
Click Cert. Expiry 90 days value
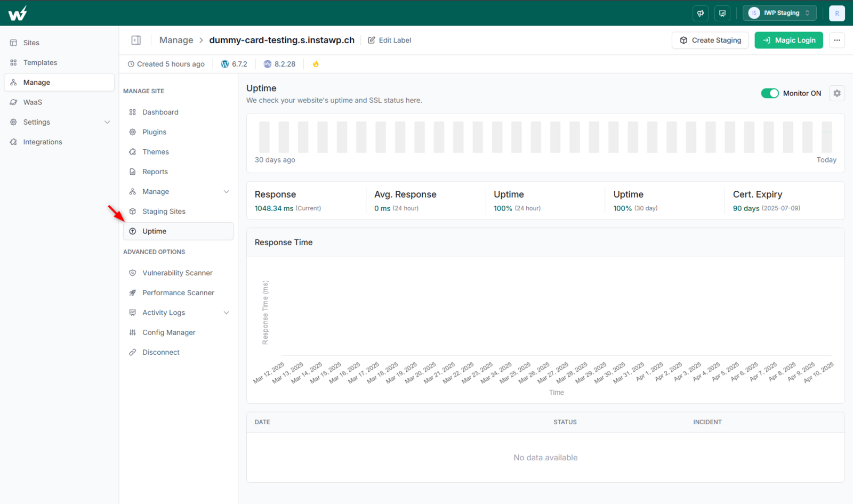pos(746,208)
